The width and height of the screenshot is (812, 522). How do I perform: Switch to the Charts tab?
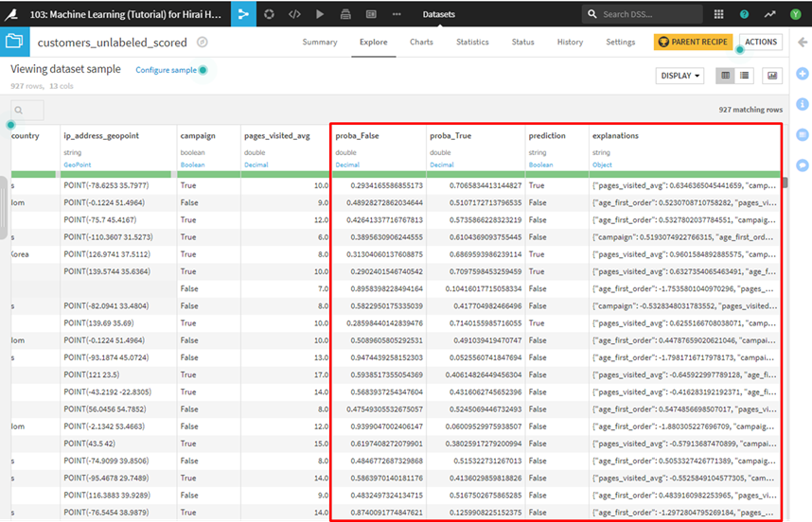(421, 42)
